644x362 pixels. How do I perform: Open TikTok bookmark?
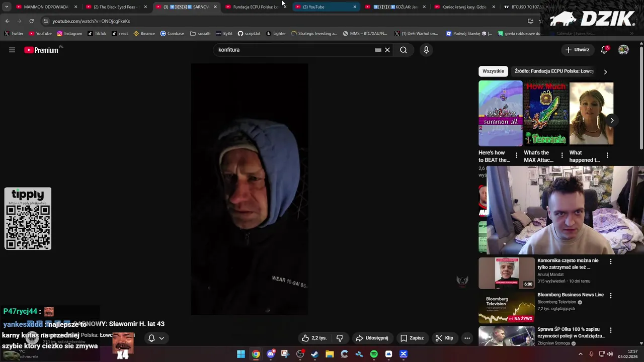(x=97, y=33)
